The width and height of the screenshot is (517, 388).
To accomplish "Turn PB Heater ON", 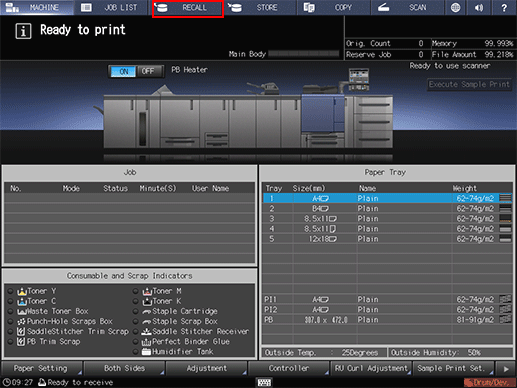I will tap(123, 71).
